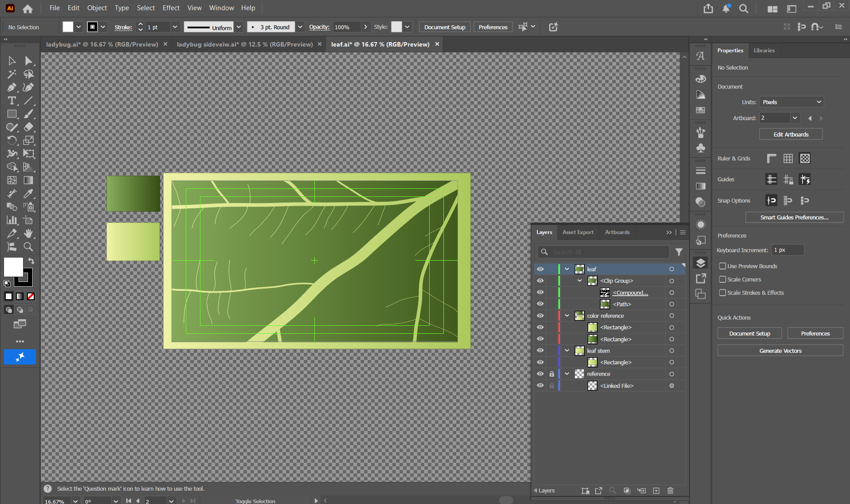Collapse the leaf layer
This screenshot has height=504, width=850.
click(567, 269)
